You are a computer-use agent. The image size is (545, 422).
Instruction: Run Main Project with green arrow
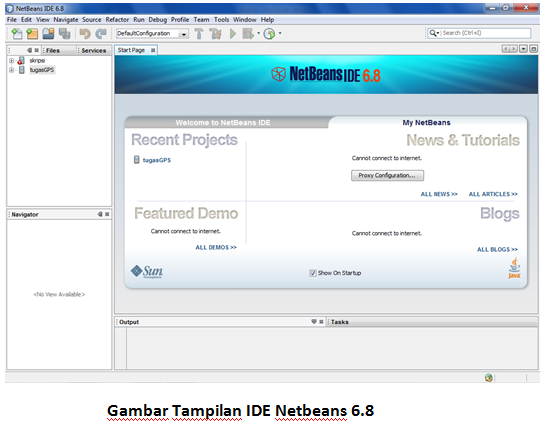click(x=233, y=34)
